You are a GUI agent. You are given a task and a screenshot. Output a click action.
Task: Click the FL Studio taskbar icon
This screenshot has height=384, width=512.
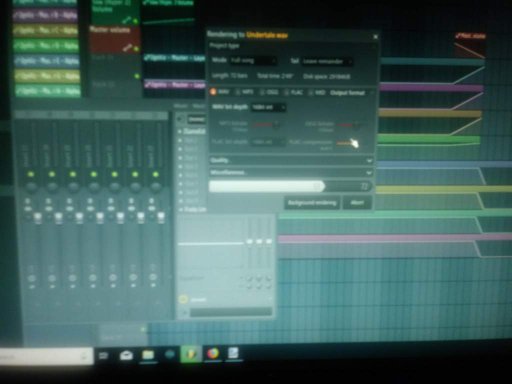pos(191,354)
